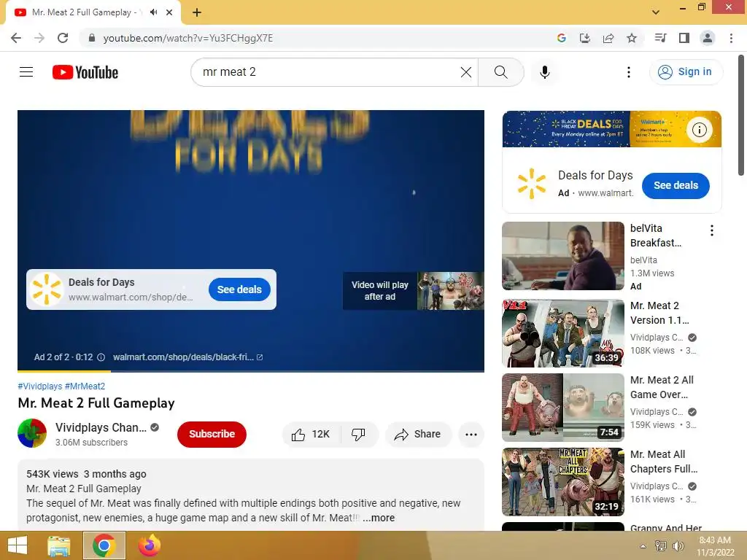Click See deals in sidebar Walmart ad

click(x=676, y=186)
